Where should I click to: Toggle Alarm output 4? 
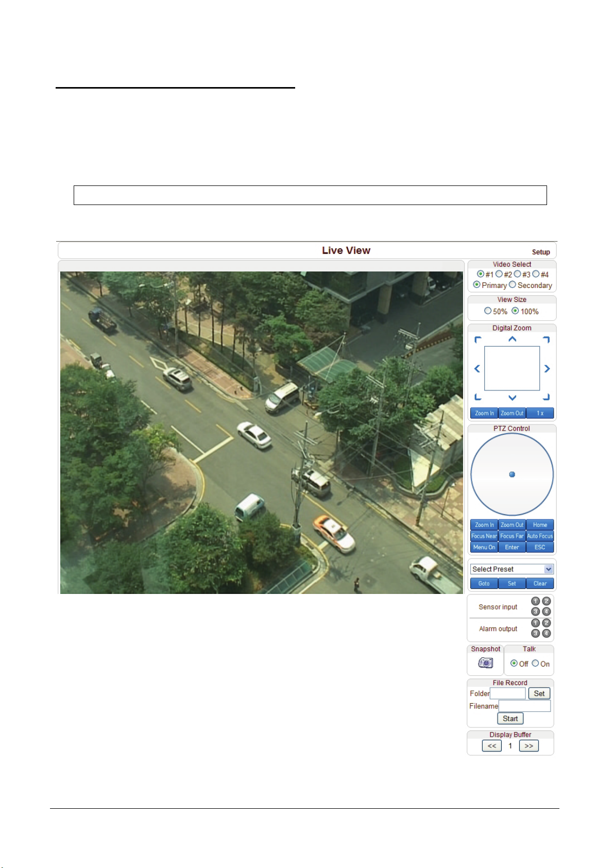click(x=547, y=634)
